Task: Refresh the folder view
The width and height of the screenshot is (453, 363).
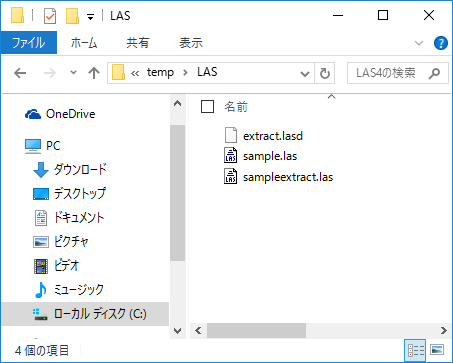Action: [325, 73]
